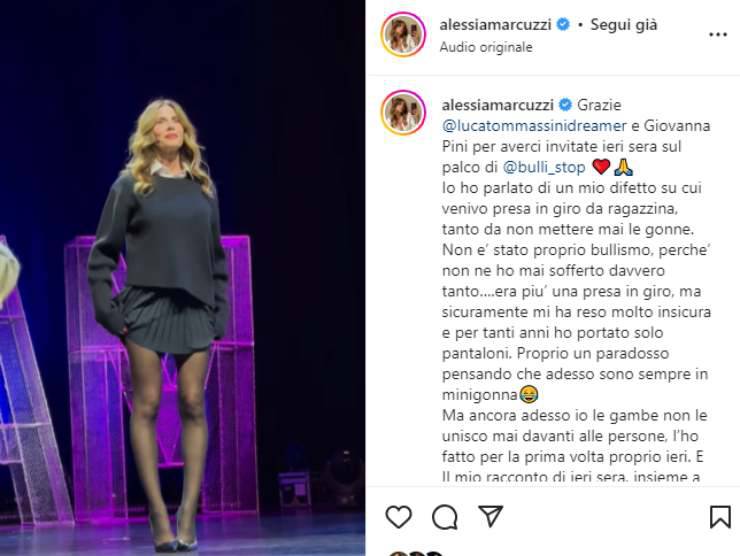The width and height of the screenshot is (740, 556).
Task: Save post with the bookmark icon
Action: pos(720,517)
